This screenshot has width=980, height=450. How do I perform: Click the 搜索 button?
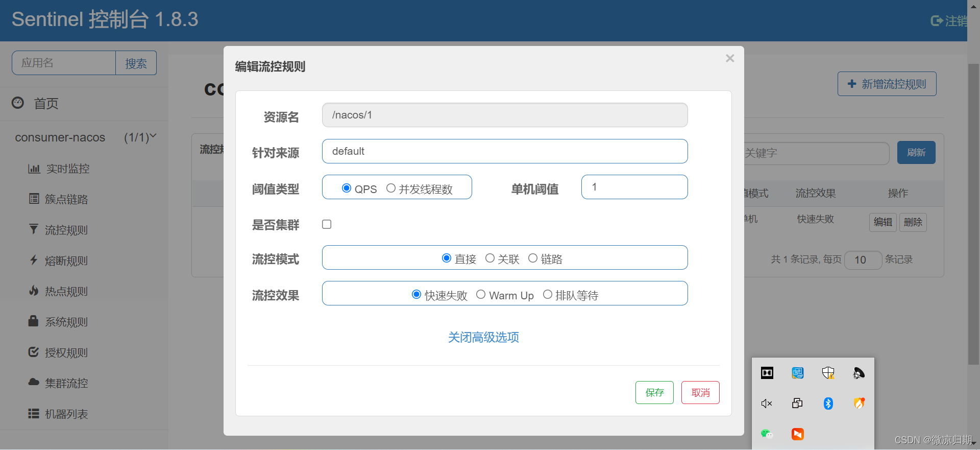tap(136, 63)
